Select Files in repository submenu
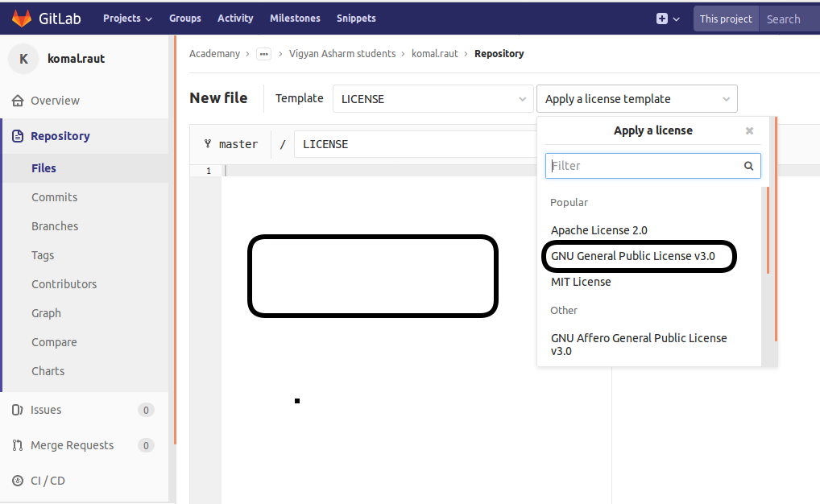The image size is (820, 504). (x=43, y=168)
